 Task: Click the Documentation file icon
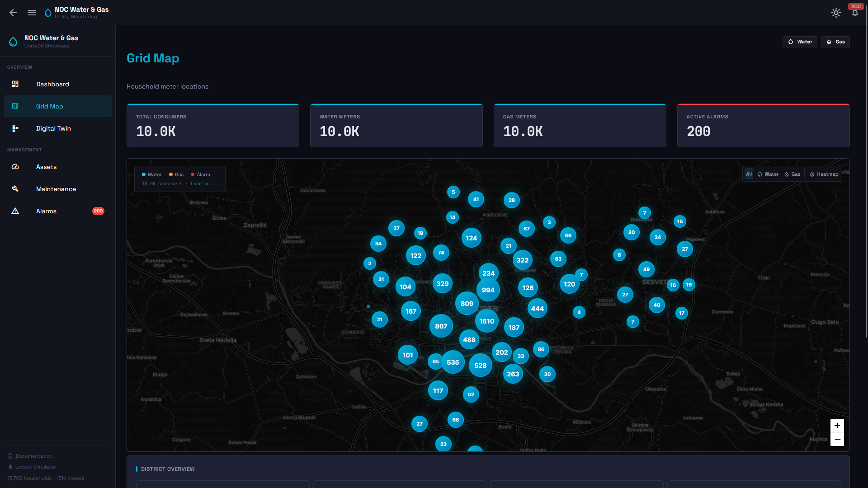click(10, 456)
